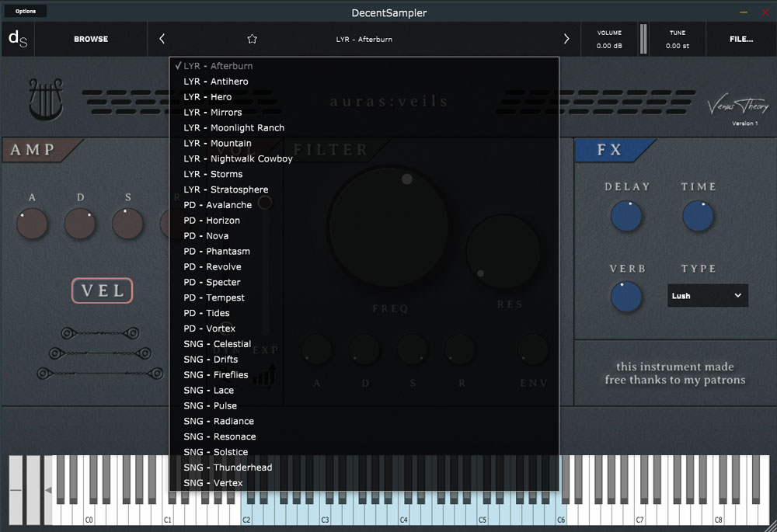Click the amp Attack (A) knob
Viewport: 777px width, 532px height.
(33, 224)
